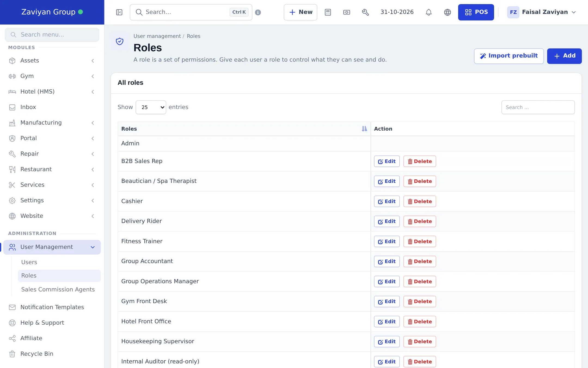Click the Restaurant utensils icon
Image resolution: width=588 pixels, height=368 pixels.
12,169
